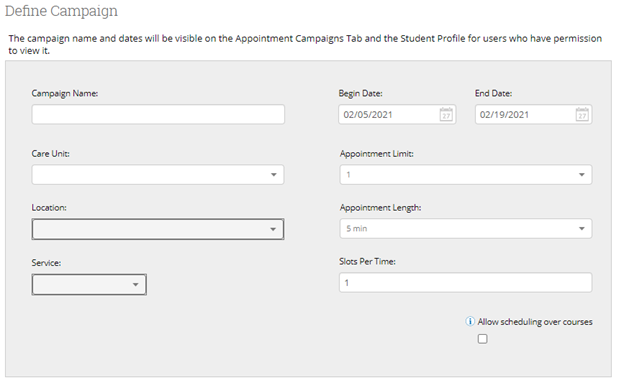Click the Define Campaign heading
The image size is (624, 388).
click(x=61, y=11)
